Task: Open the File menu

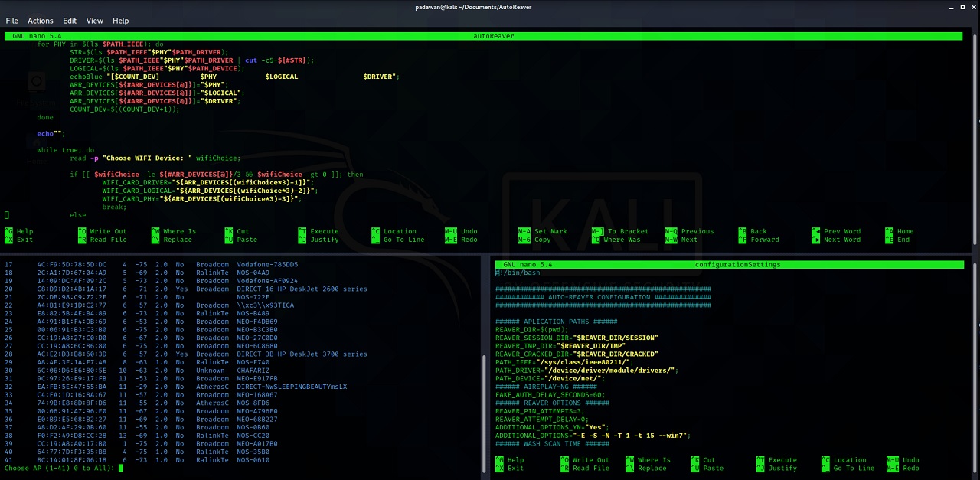Action: point(11,21)
